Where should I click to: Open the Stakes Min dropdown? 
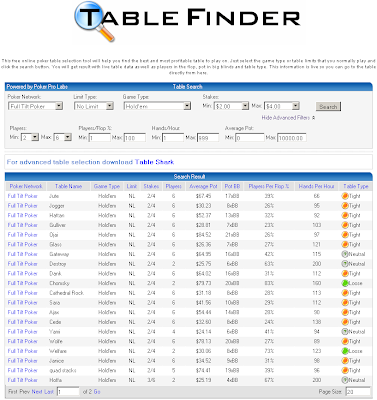pos(231,106)
